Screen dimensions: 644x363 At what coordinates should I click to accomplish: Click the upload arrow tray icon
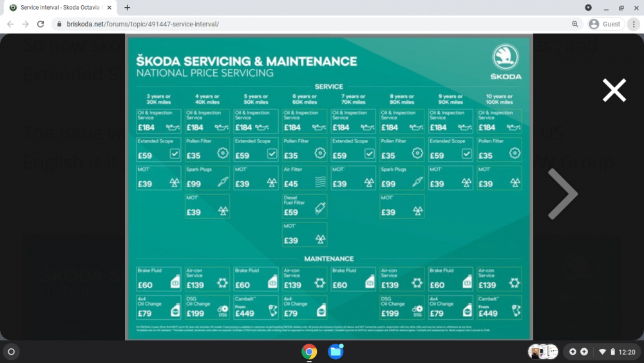(x=573, y=352)
